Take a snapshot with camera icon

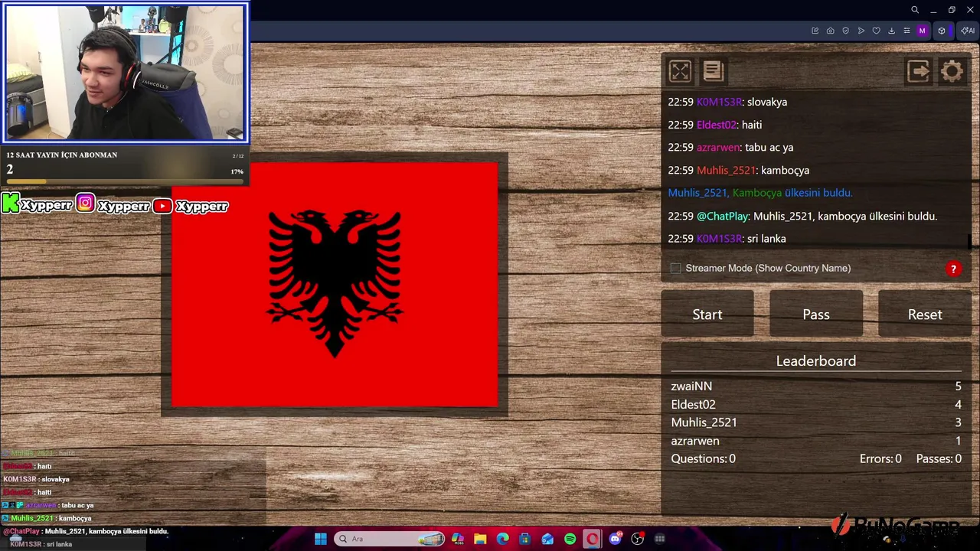831,31
